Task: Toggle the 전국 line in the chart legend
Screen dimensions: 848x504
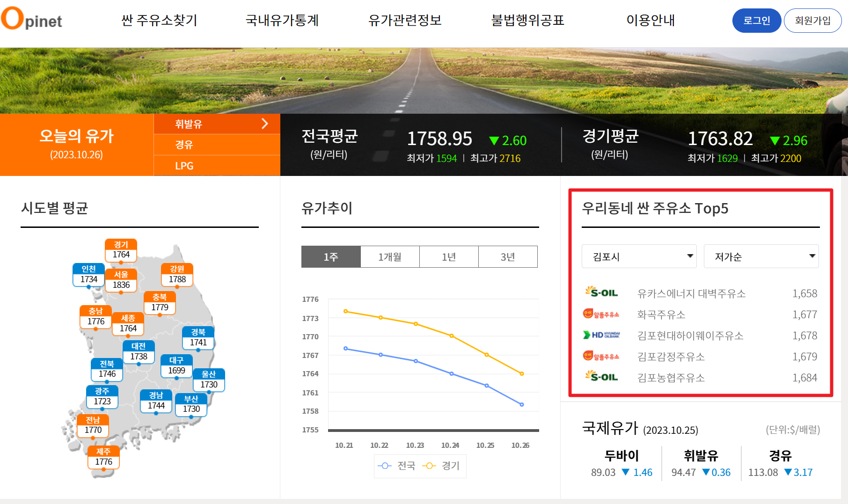Action: tap(395, 466)
